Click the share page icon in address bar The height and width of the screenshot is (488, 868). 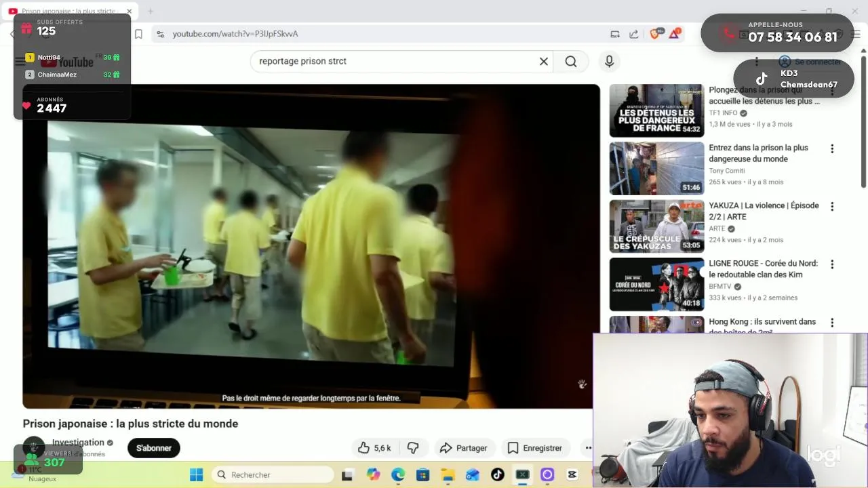pos(633,34)
